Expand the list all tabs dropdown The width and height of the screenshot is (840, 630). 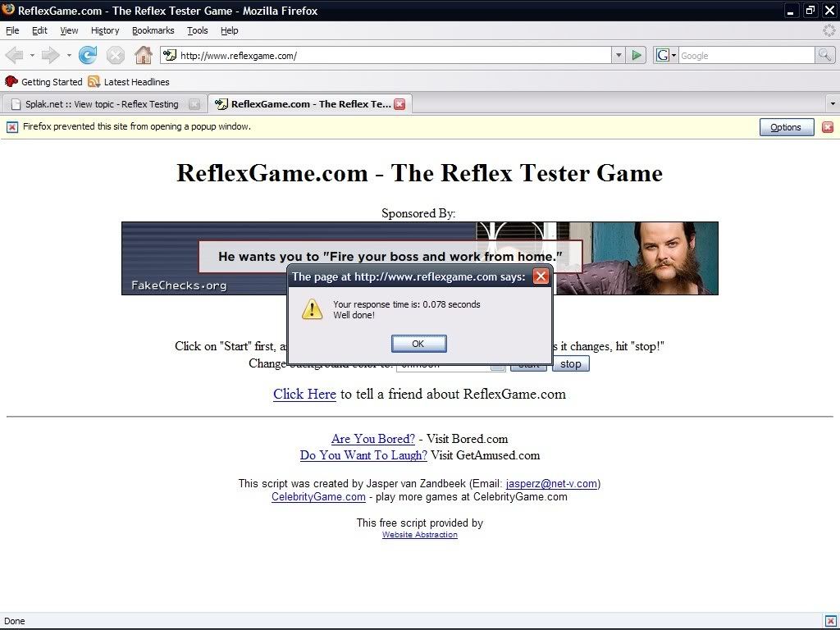tap(833, 104)
